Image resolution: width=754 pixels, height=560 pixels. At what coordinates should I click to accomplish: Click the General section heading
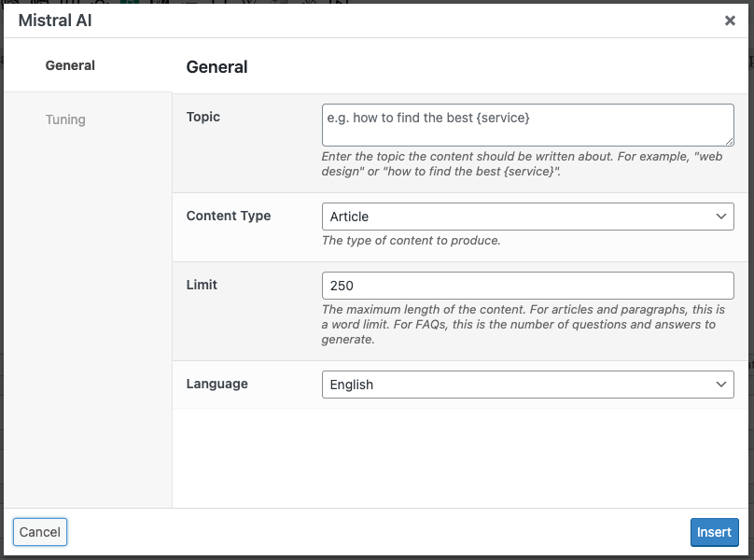click(x=217, y=67)
